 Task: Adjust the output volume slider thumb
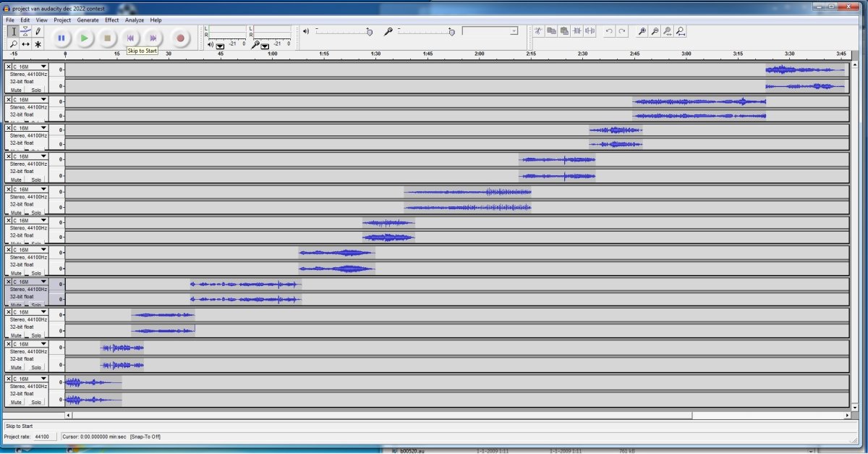(x=370, y=32)
